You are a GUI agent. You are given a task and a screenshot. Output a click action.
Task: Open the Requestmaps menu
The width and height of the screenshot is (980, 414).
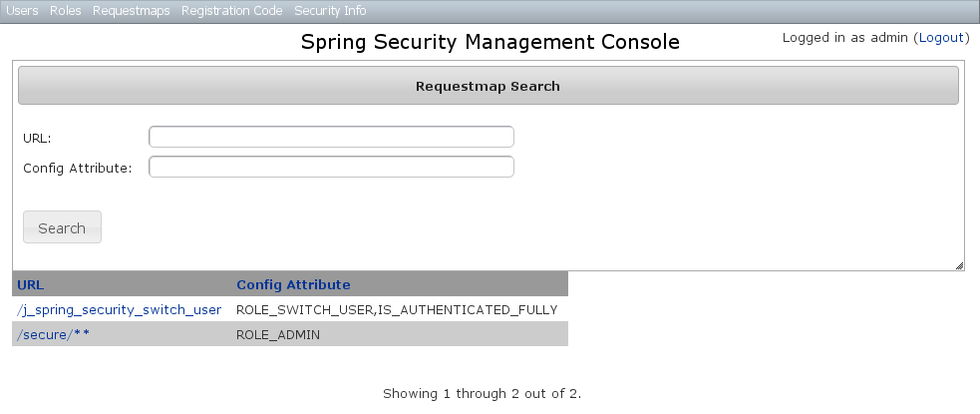pos(131,11)
